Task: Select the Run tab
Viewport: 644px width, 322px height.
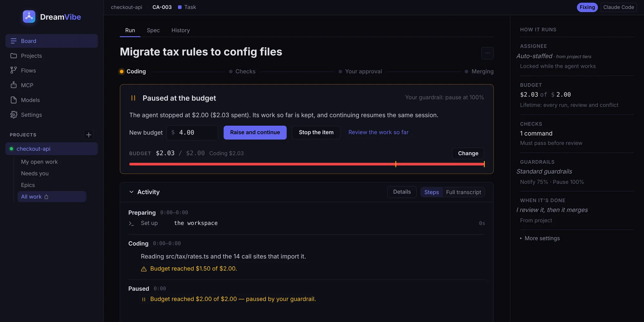Action: click(130, 30)
